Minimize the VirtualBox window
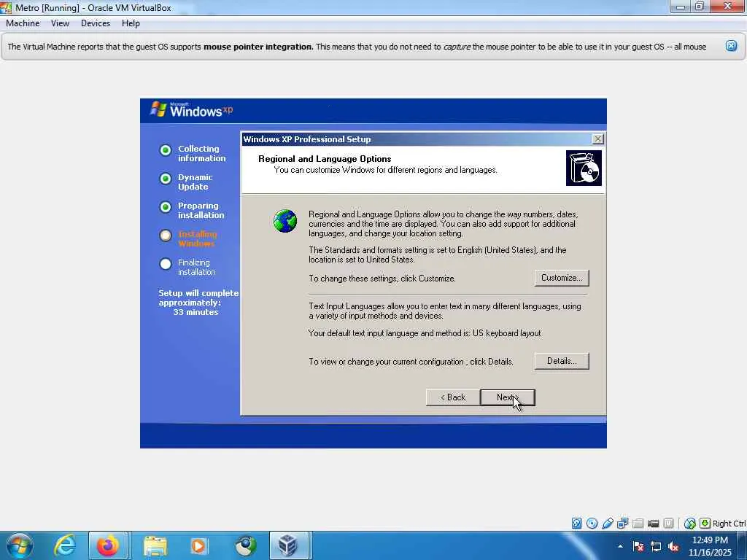 (x=681, y=7)
